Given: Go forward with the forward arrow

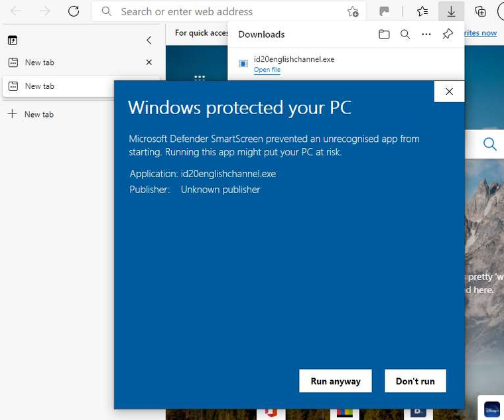Looking at the screenshot, I should coord(44,11).
